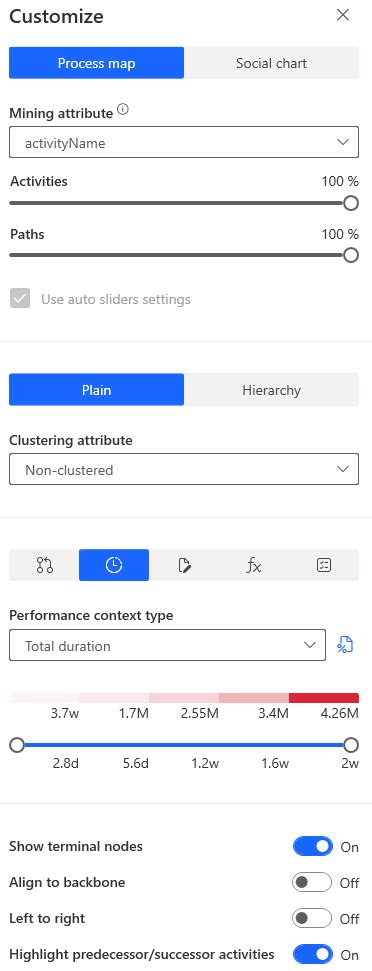Expand the Mining attribute activityName dropdown

click(x=184, y=143)
